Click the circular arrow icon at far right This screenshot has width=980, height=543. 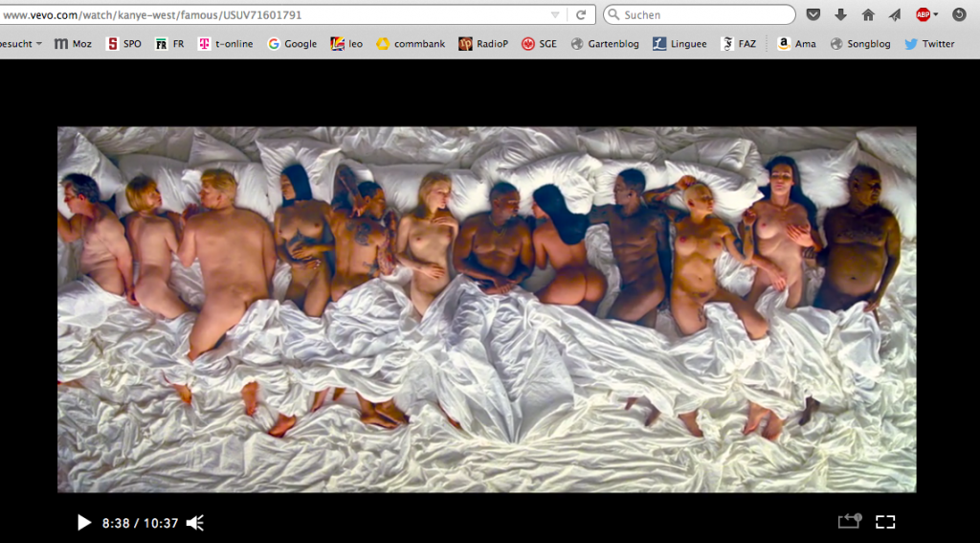coord(959,15)
